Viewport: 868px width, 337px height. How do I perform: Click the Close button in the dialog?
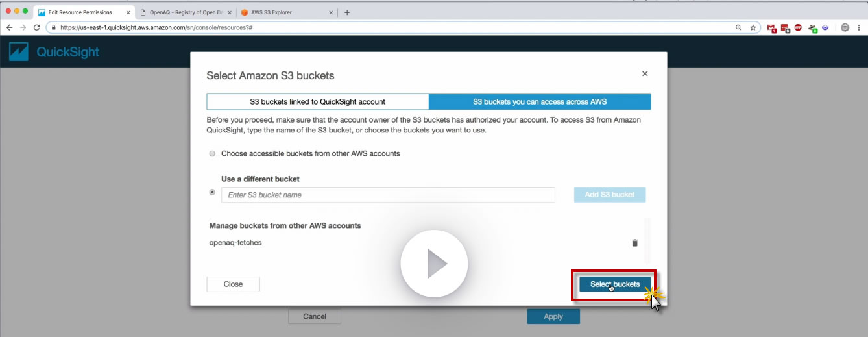(233, 284)
